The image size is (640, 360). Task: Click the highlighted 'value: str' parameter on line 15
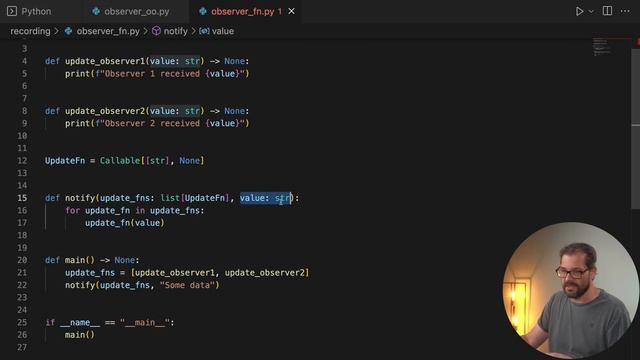click(266, 198)
